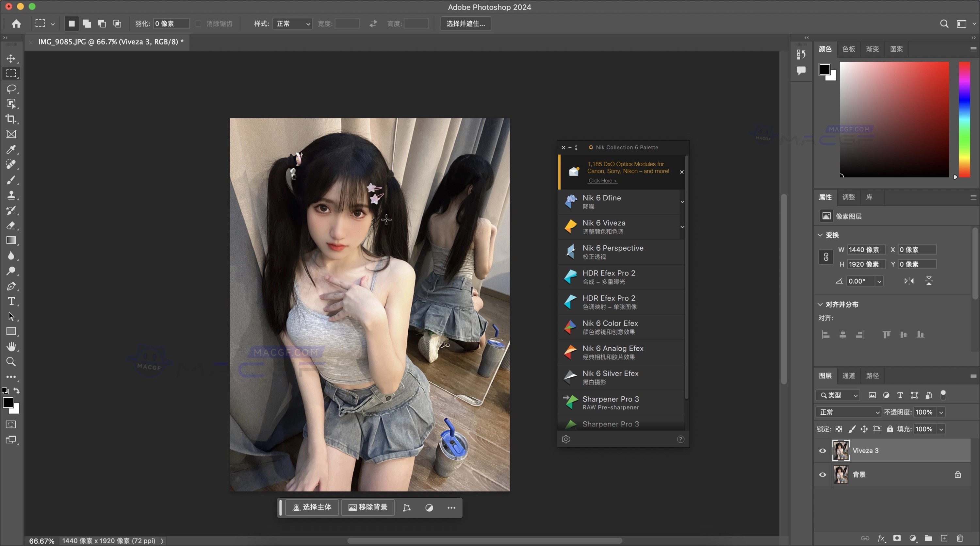Image resolution: width=980 pixels, height=546 pixels.
Task: Enable the 消除锯齿 checkbox
Action: tap(197, 24)
